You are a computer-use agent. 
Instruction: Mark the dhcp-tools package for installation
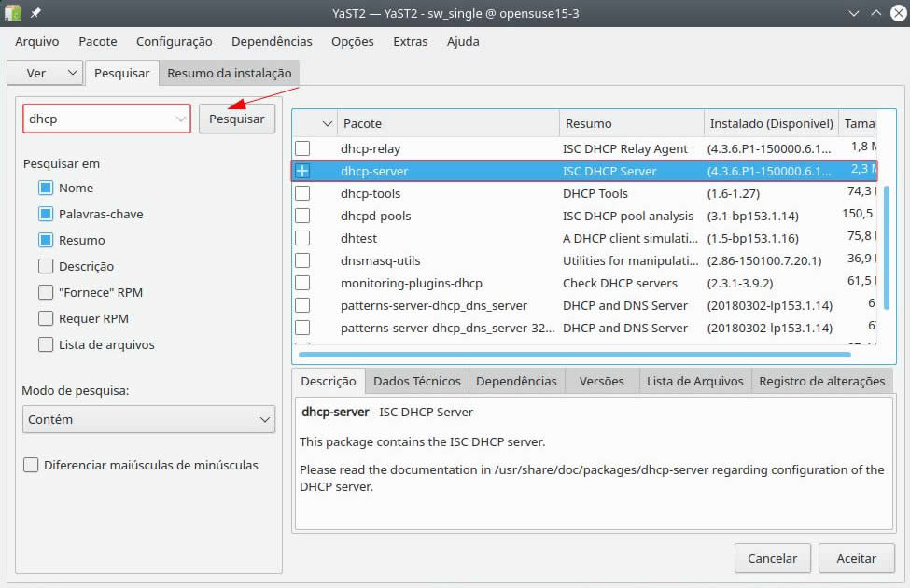pos(302,193)
